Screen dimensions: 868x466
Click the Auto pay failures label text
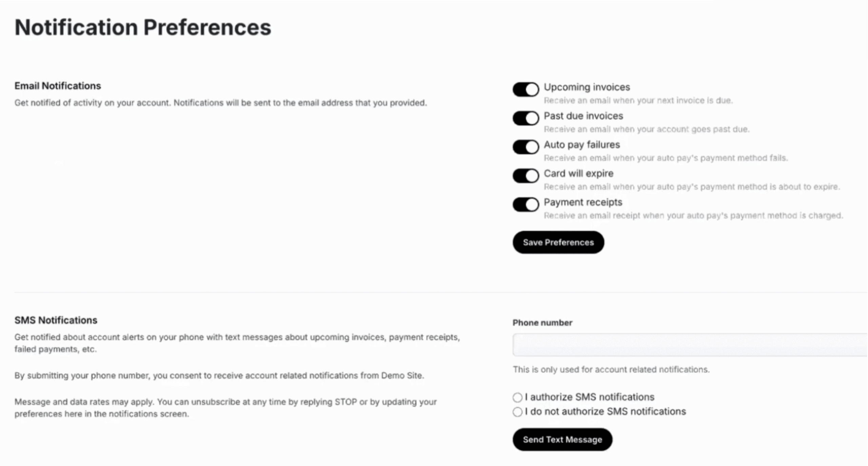[582, 145]
